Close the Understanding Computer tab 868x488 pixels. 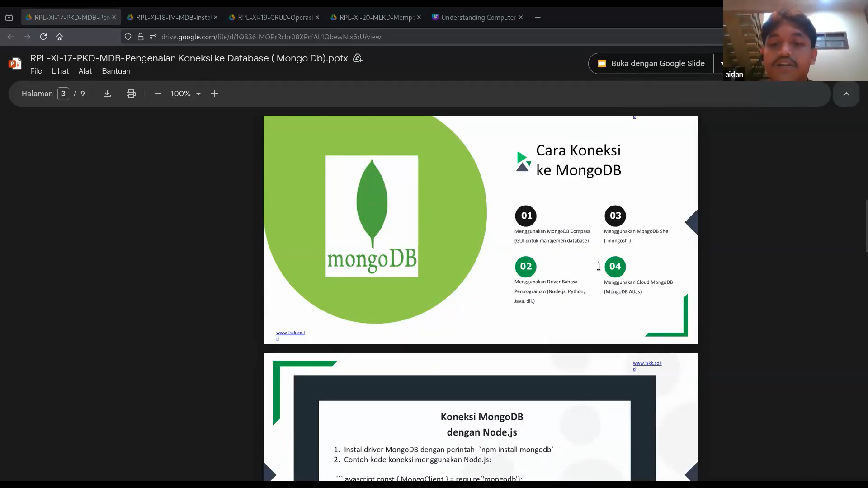click(x=521, y=18)
